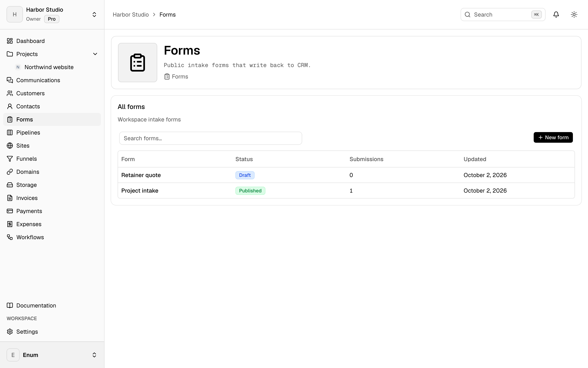Click the Status column header
This screenshot has height=368, width=588.
click(x=244, y=159)
